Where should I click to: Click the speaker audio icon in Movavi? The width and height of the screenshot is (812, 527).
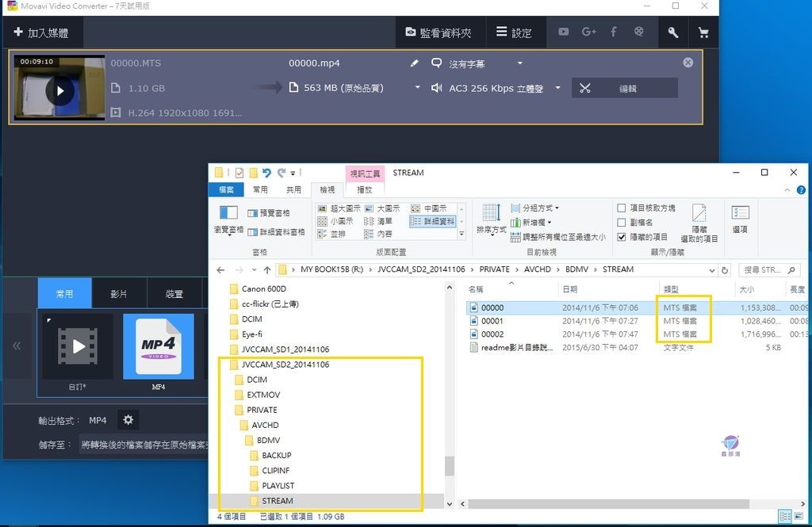pyautogui.click(x=437, y=88)
